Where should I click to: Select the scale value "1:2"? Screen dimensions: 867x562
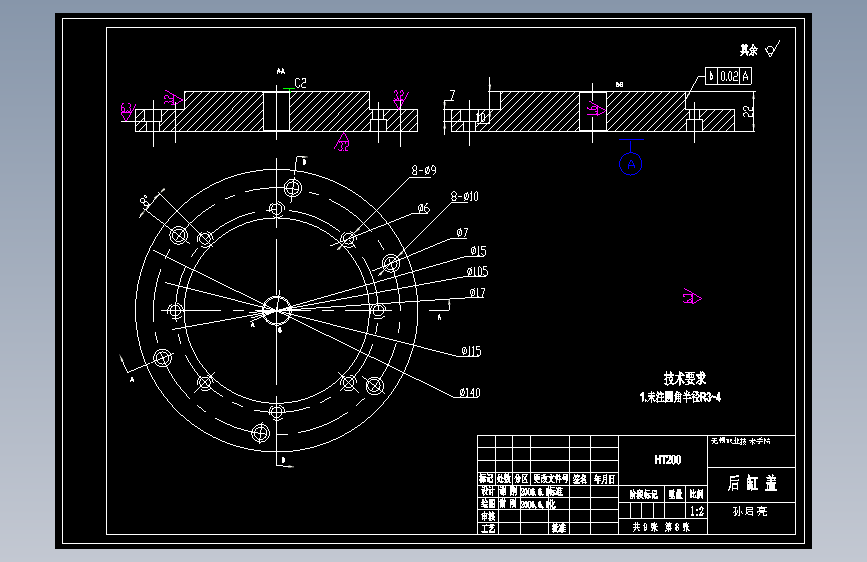[x=697, y=511]
